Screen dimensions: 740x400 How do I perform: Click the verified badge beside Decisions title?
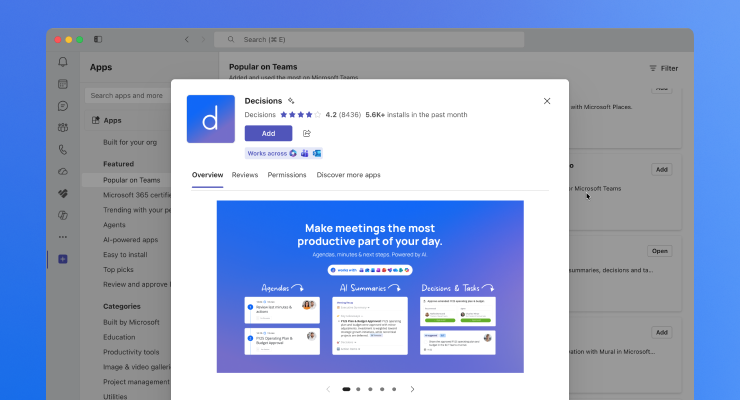point(291,100)
